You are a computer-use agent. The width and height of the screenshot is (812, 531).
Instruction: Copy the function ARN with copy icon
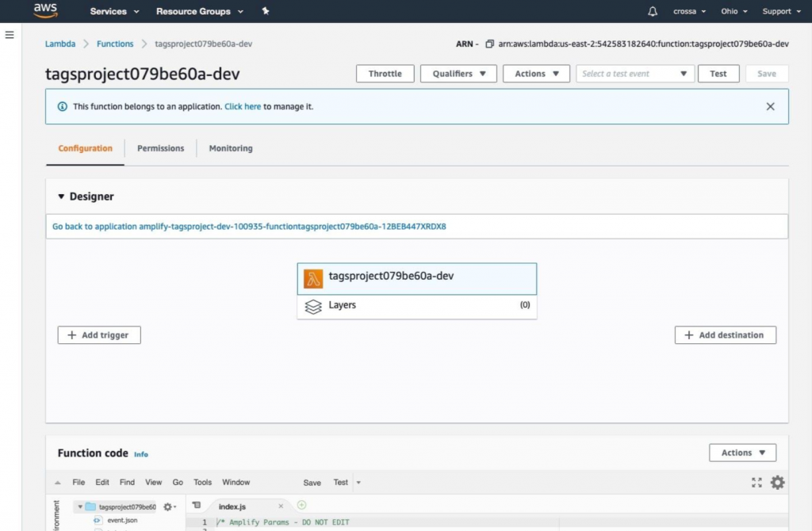(x=489, y=44)
